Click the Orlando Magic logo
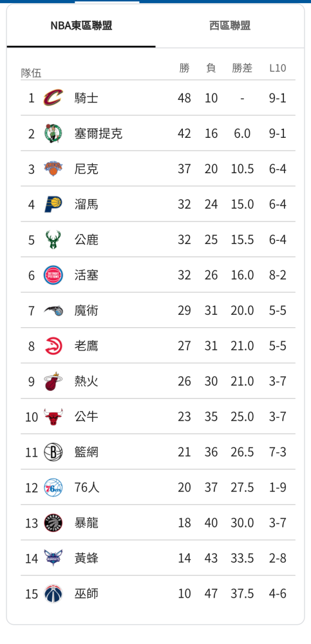Viewport: 311px width, 644px height. click(x=53, y=310)
